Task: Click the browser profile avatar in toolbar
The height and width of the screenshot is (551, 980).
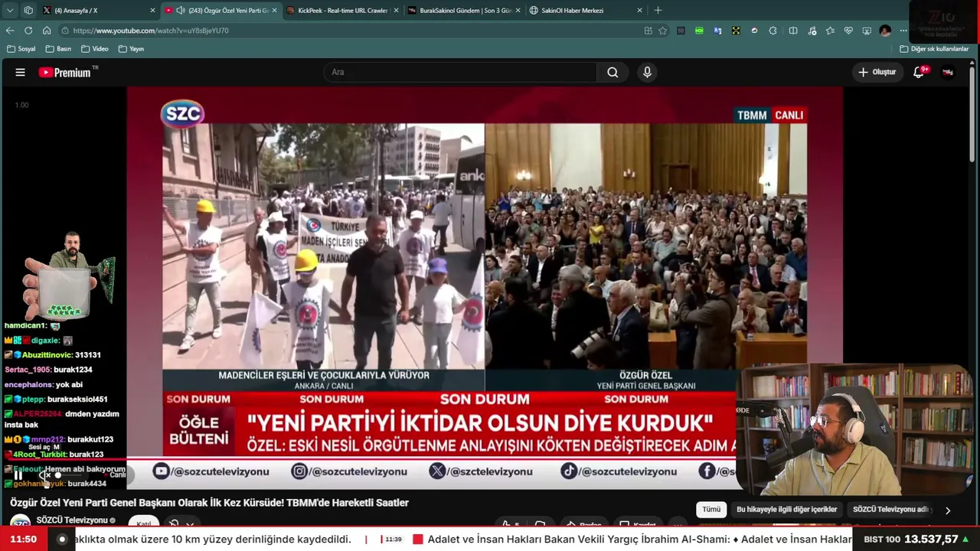Action: click(885, 31)
